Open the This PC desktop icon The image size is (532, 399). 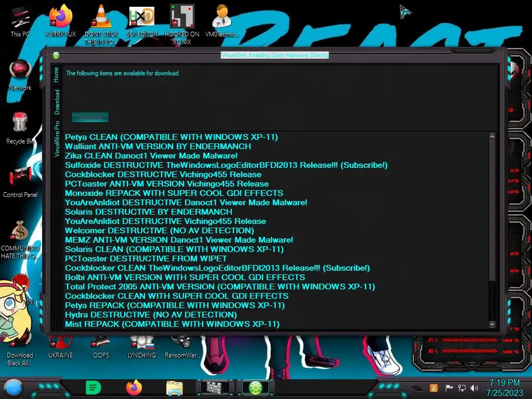(x=20, y=22)
